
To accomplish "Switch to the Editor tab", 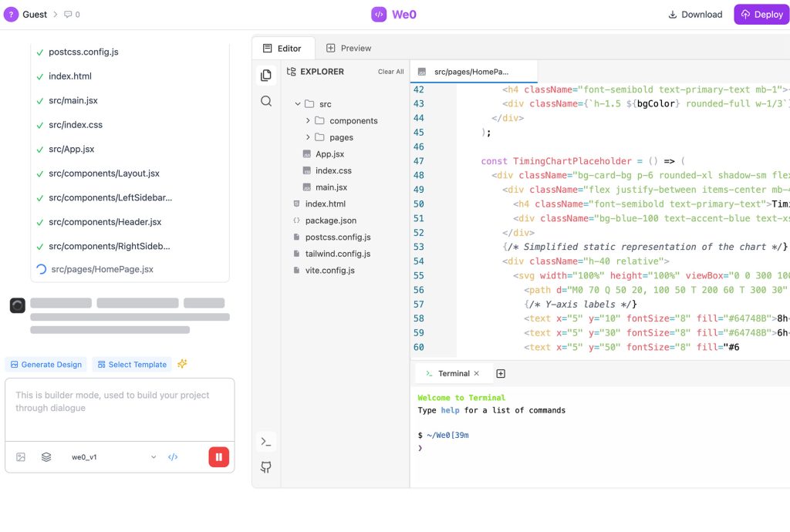I will [x=282, y=49].
